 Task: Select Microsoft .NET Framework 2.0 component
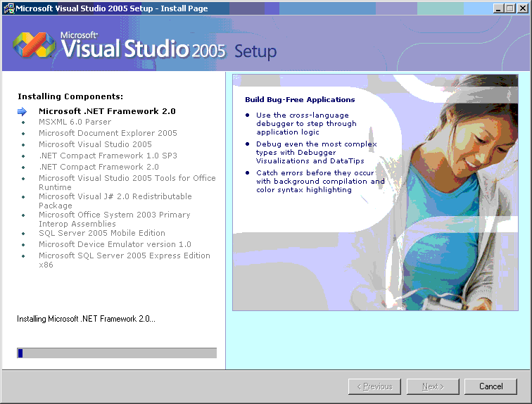coord(107,111)
